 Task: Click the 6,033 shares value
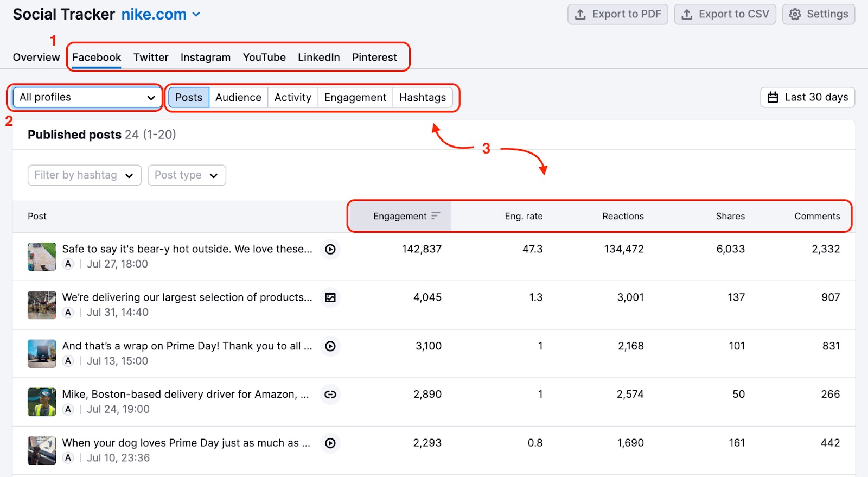click(730, 249)
